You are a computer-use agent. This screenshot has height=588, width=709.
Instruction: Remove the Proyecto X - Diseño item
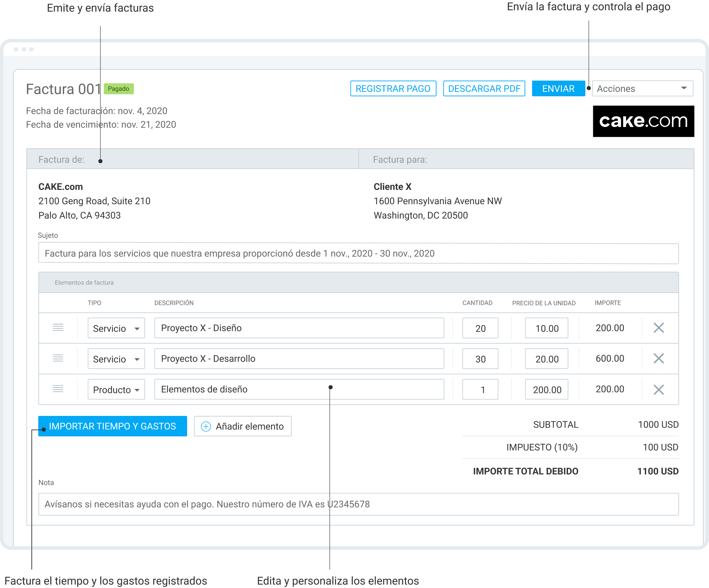click(x=658, y=328)
